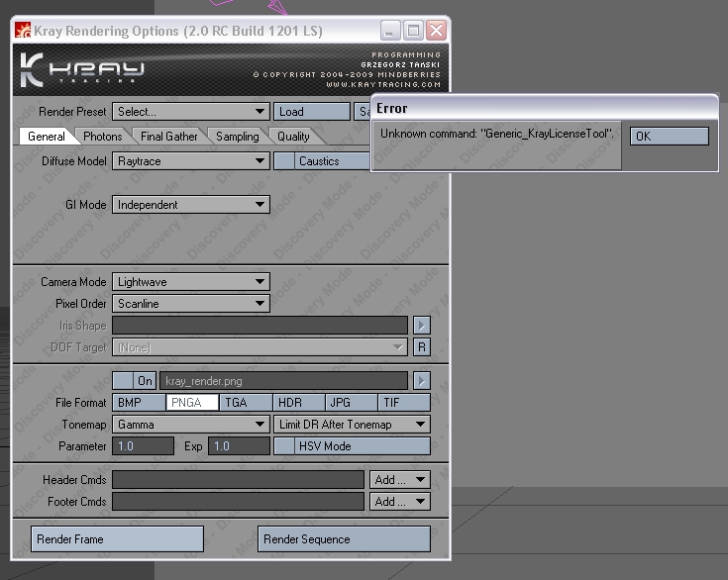The width and height of the screenshot is (728, 580).
Task: Enable the Caustics option
Action: point(284,161)
